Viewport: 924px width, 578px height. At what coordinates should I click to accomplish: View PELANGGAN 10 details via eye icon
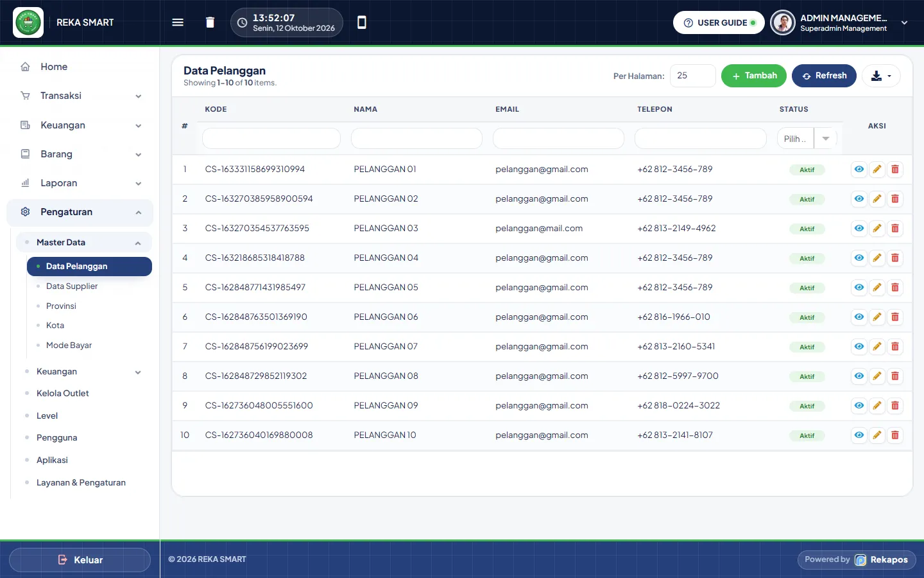pos(859,435)
